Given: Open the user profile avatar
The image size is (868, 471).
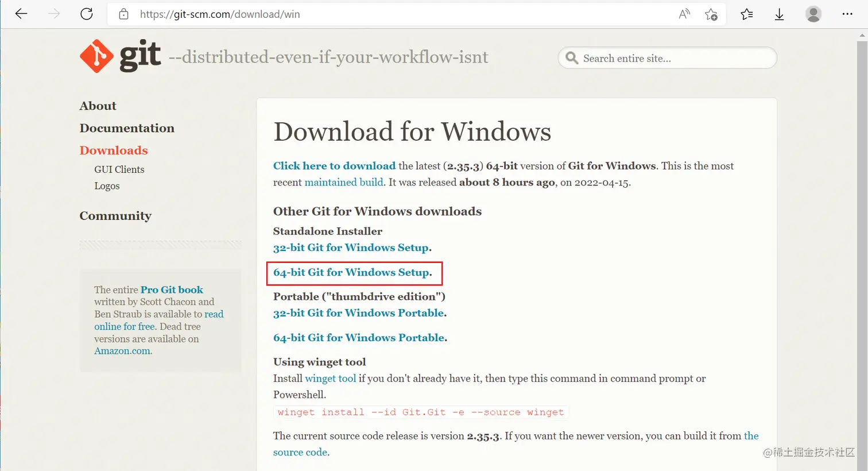Looking at the screenshot, I should pyautogui.click(x=813, y=14).
